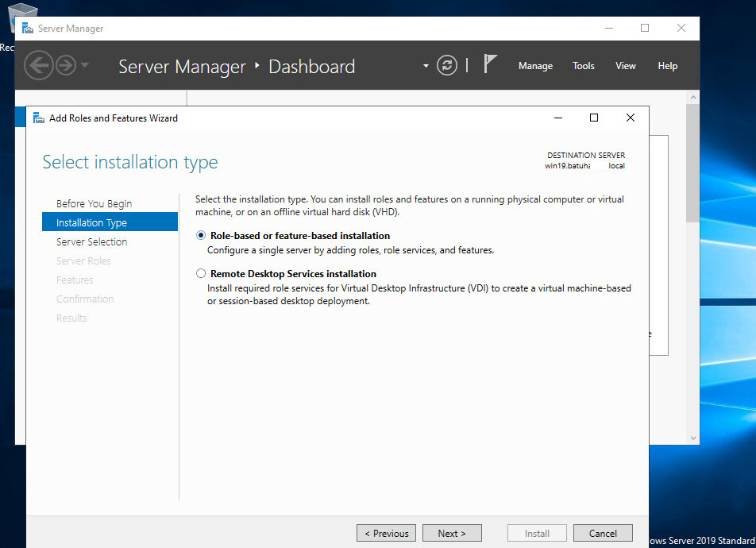
Task: Click the Server Manager forward arrow icon
Action: click(x=65, y=66)
